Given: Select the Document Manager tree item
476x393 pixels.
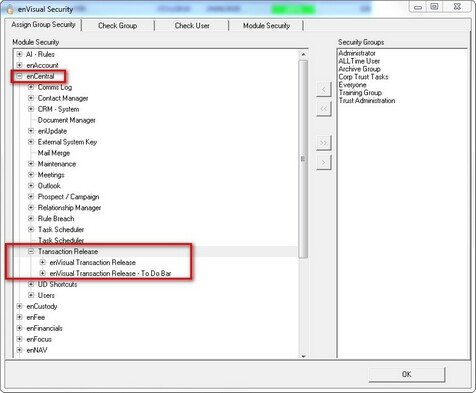Looking at the screenshot, I should 67,120.
